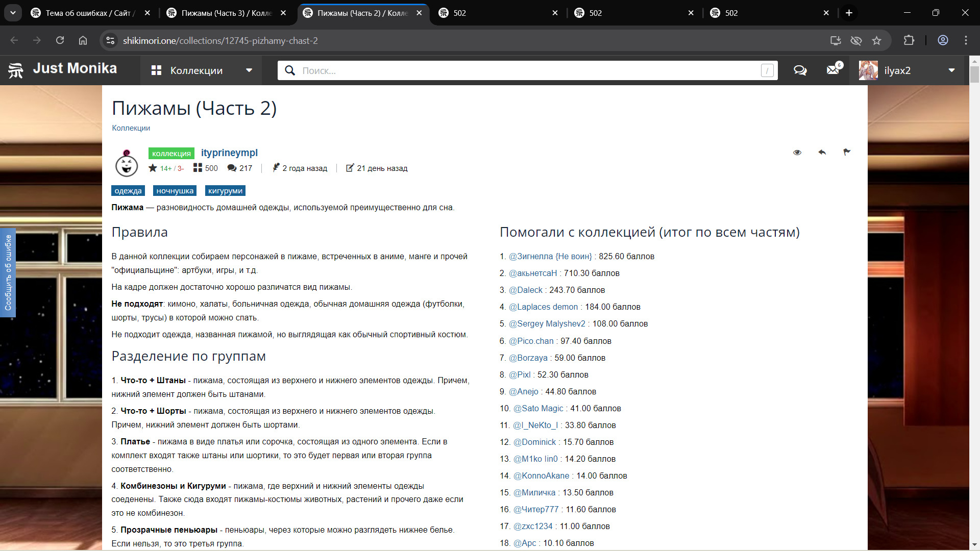This screenshot has width=980, height=551.
Task: Open ityprineympl author profile link
Action: pyautogui.click(x=229, y=153)
